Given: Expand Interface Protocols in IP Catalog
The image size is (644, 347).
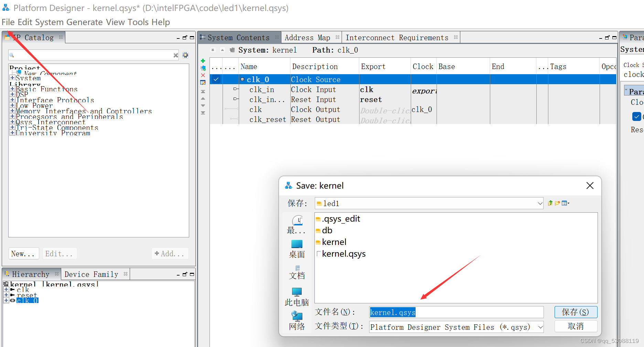Looking at the screenshot, I should [12, 100].
